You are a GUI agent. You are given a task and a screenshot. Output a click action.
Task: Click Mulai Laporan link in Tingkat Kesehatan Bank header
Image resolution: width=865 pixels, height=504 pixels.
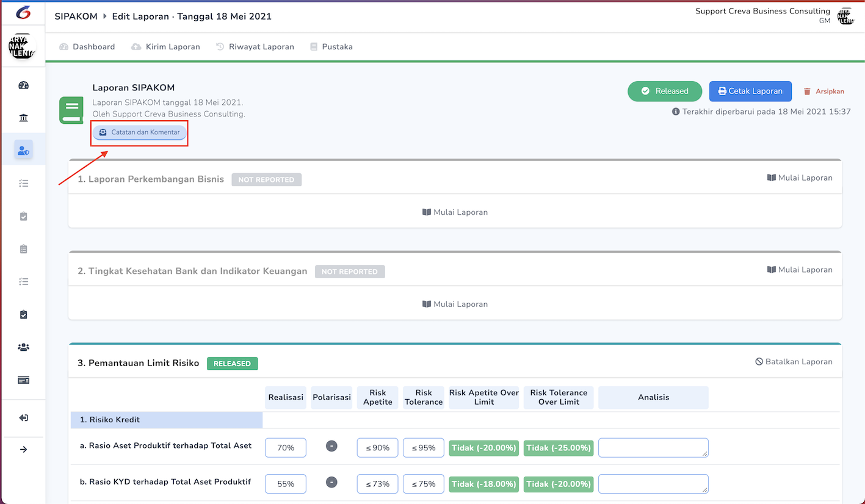point(800,270)
